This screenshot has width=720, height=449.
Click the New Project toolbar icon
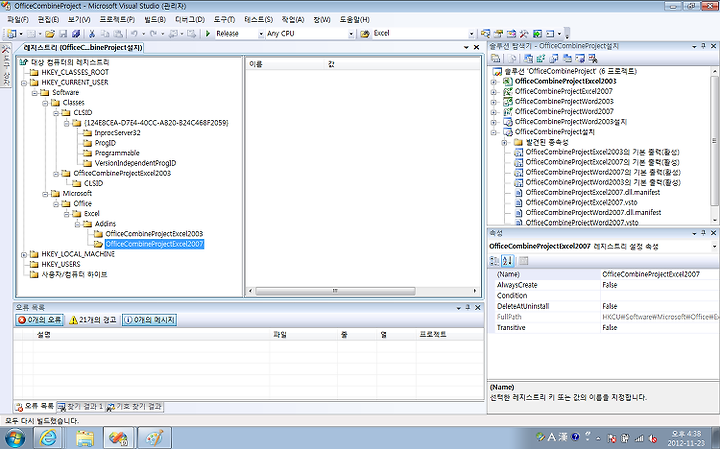11,34
